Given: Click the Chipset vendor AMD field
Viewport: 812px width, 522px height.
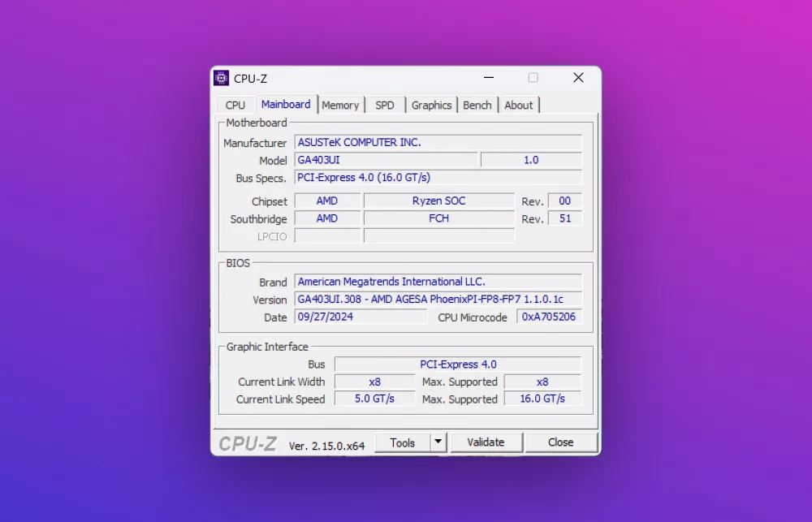Looking at the screenshot, I should 327,201.
